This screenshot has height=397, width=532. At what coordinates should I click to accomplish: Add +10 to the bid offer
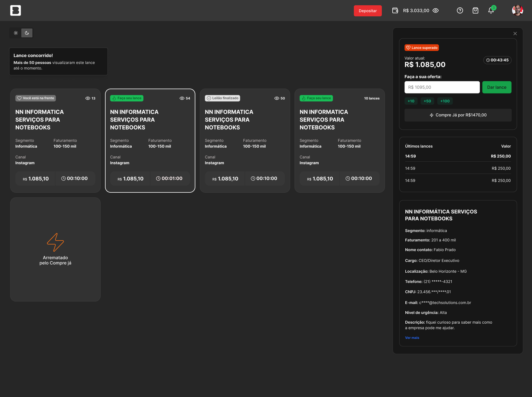click(411, 101)
